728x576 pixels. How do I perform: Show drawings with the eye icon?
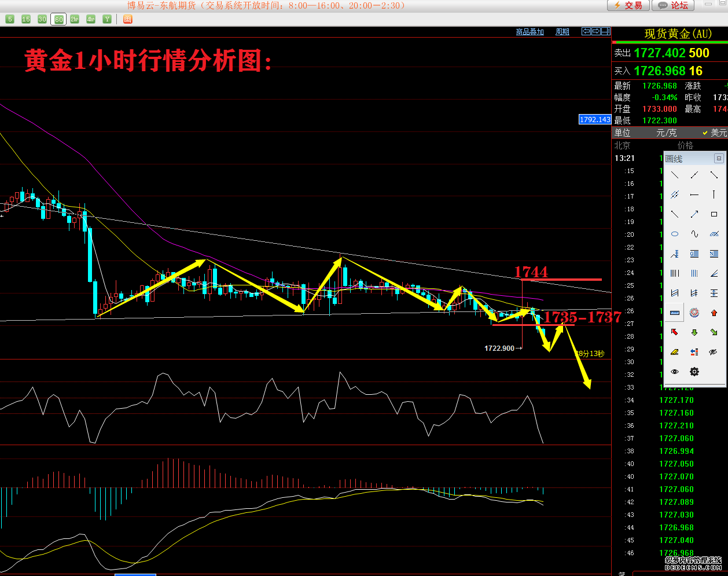(675, 372)
